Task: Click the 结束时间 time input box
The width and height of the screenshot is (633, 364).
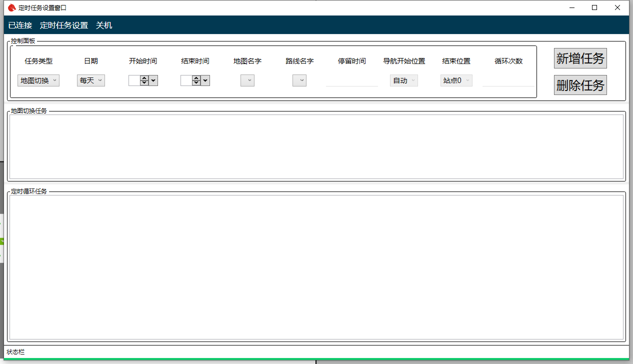Action: tap(186, 80)
